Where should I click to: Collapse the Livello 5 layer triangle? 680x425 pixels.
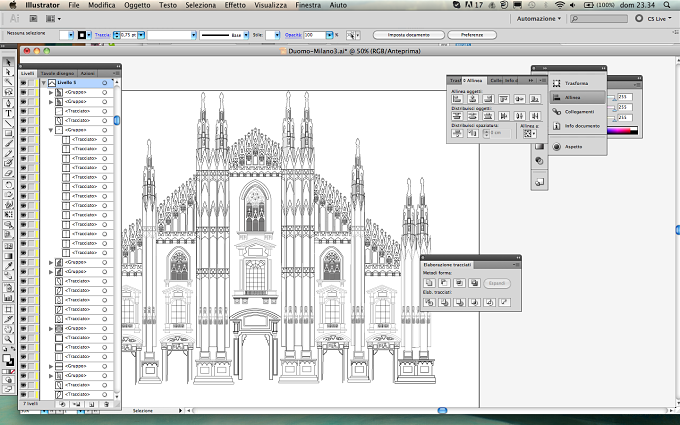tap(43, 82)
